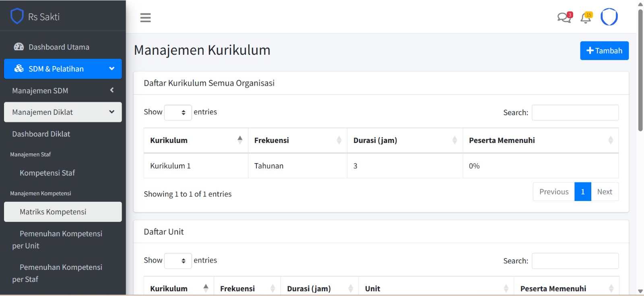Click the Next pagination button
The image size is (644, 296).
click(605, 192)
